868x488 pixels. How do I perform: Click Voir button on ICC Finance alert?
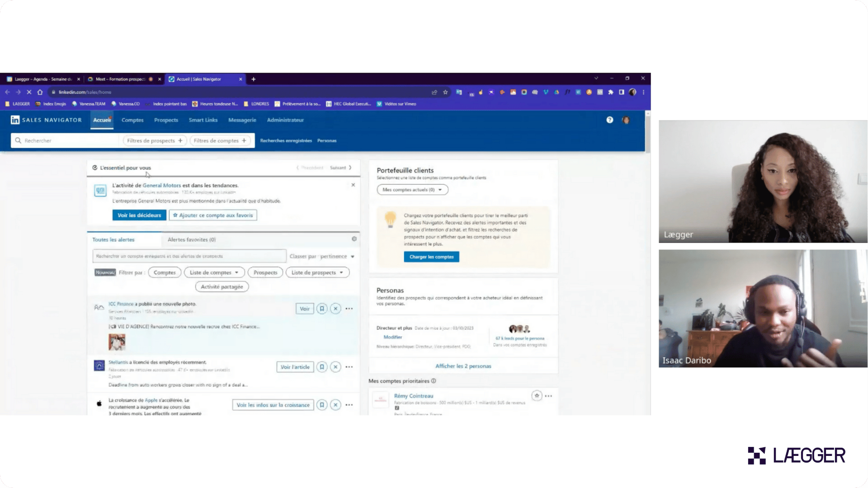click(305, 309)
